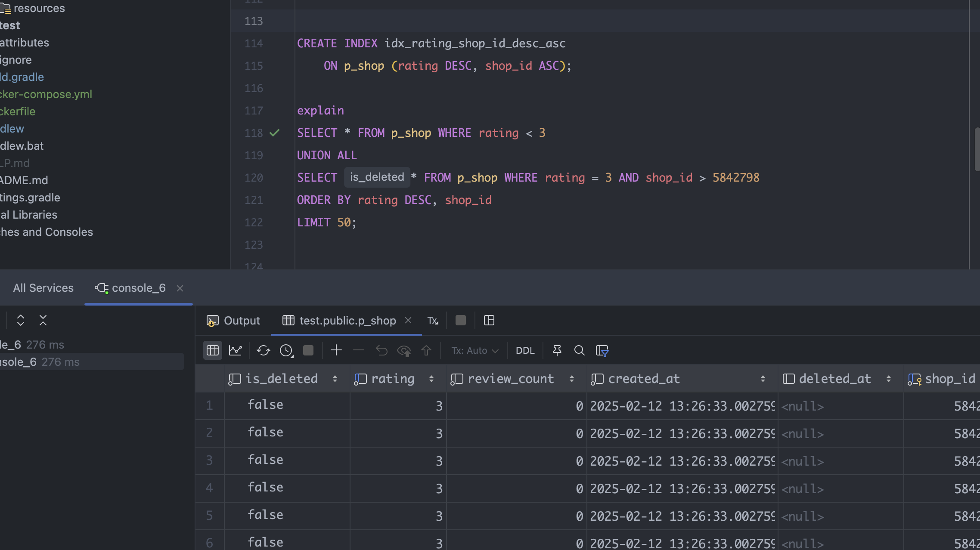Click rating cell in row 5
Viewport: 980px width, 550px height.
coord(398,516)
